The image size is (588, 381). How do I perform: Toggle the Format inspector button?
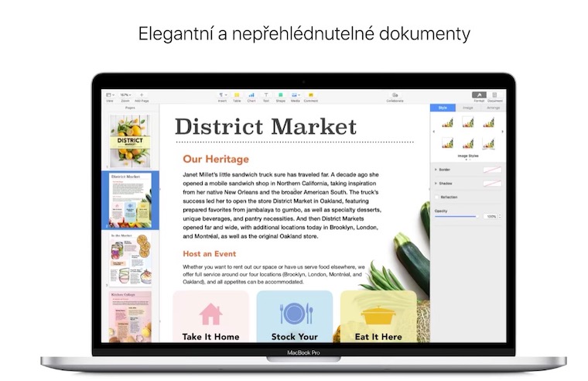point(479,95)
